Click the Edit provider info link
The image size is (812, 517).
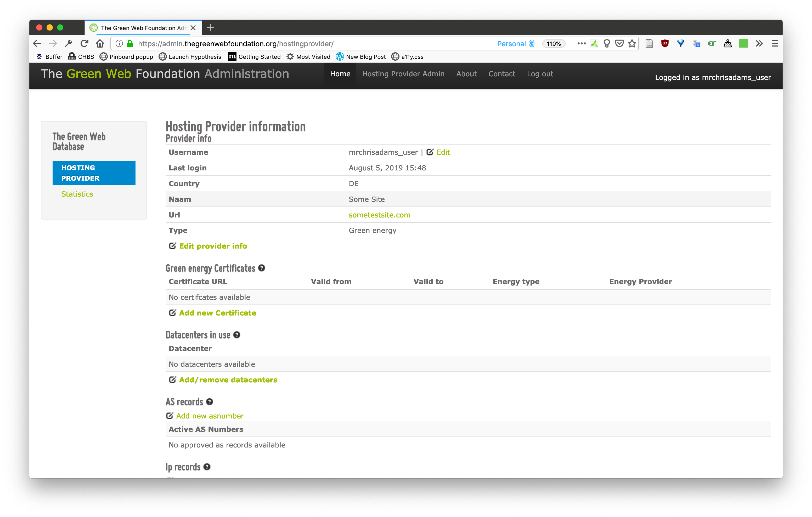point(213,246)
